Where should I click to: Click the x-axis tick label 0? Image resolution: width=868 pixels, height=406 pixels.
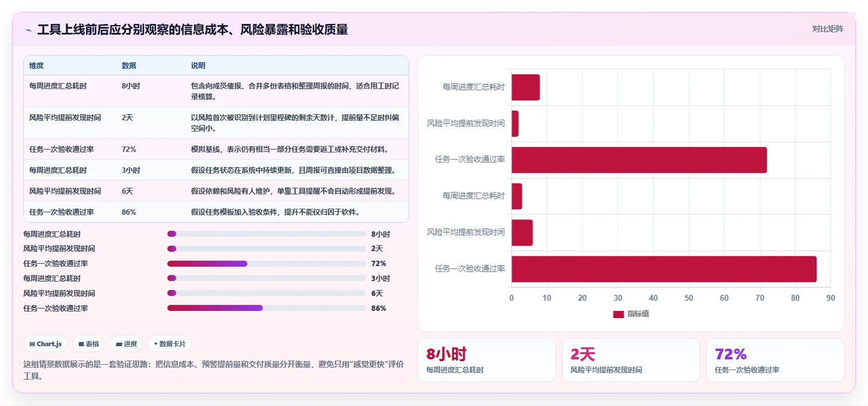click(511, 298)
